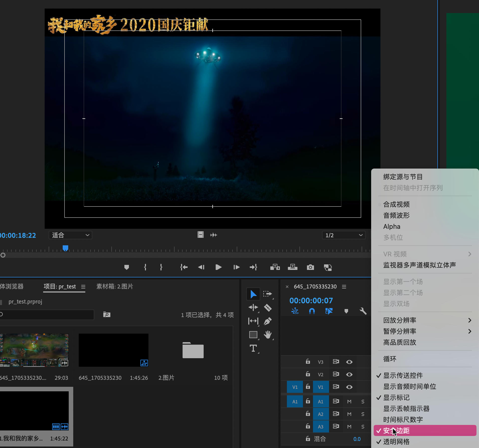Click the Comparison View icon
The width and height of the screenshot is (479, 448).
tap(328, 267)
